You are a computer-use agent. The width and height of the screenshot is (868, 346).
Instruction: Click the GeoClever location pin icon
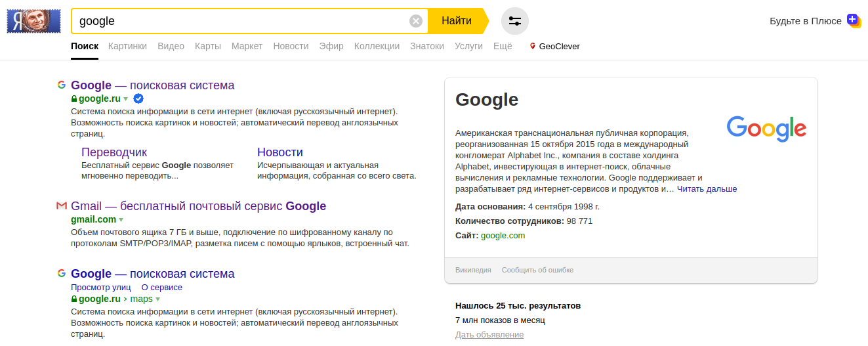click(x=533, y=47)
